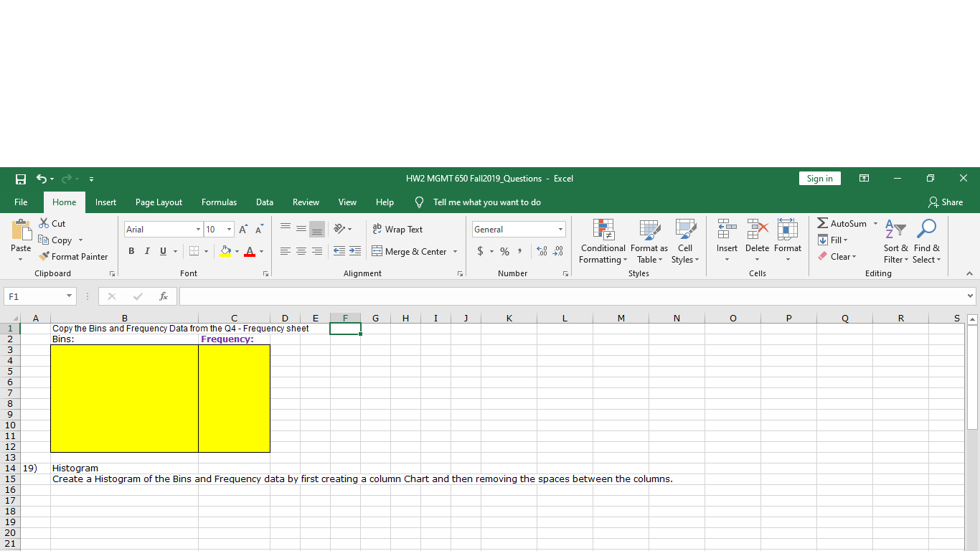Decrease decimal places
The height and width of the screenshot is (551, 980).
pos(557,251)
